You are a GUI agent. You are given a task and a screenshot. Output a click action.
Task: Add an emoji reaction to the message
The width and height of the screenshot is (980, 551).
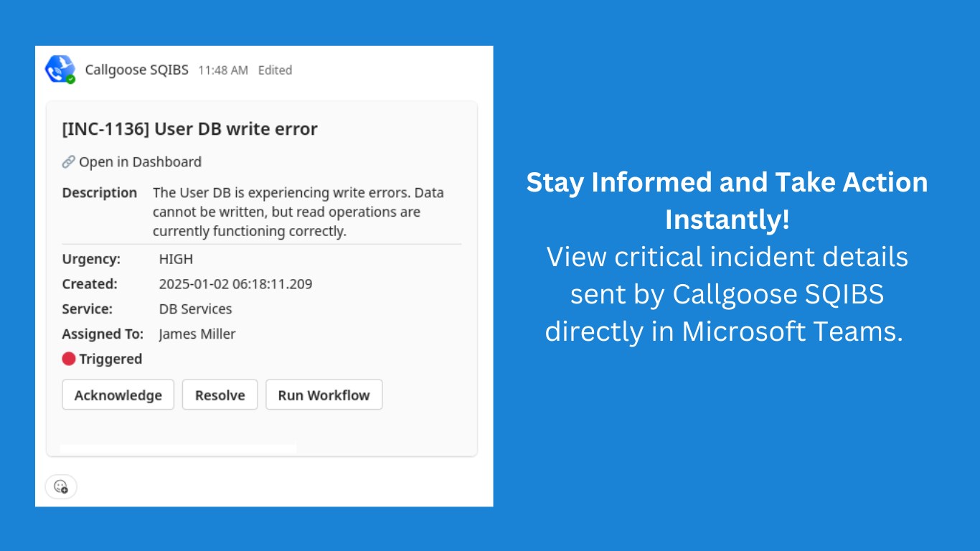61,486
